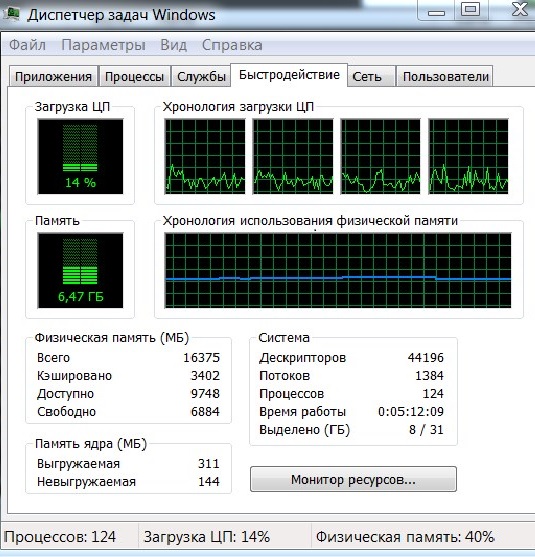Switch to the Службы tab
The height and width of the screenshot is (557, 535).
(201, 76)
